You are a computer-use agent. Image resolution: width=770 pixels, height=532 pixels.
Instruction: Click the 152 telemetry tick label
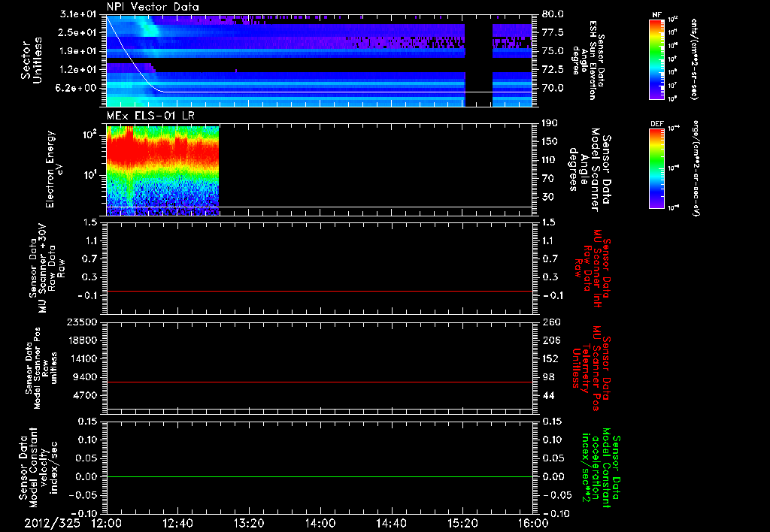click(x=550, y=358)
